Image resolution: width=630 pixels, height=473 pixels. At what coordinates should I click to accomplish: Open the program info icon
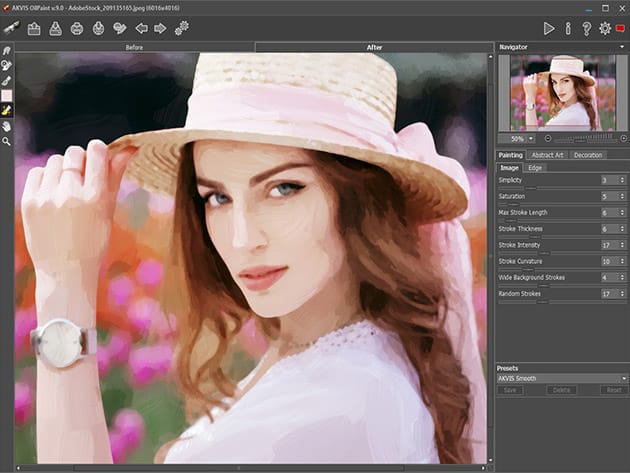coord(568,28)
